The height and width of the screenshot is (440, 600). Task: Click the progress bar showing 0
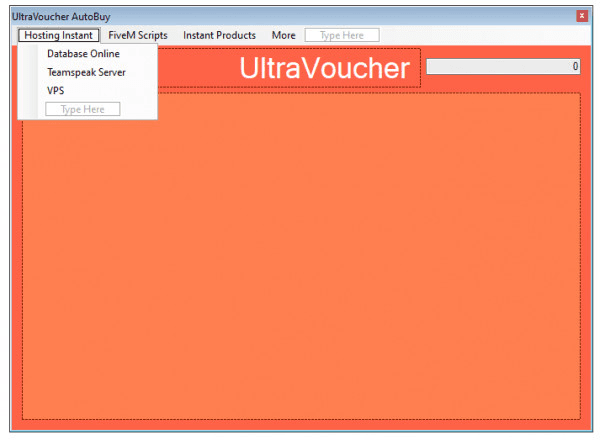tap(503, 67)
